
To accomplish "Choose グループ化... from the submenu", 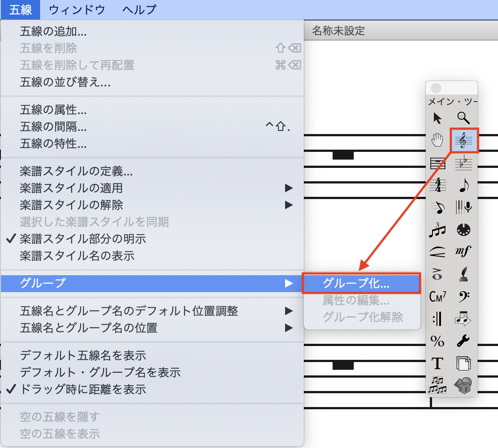I will click(361, 283).
